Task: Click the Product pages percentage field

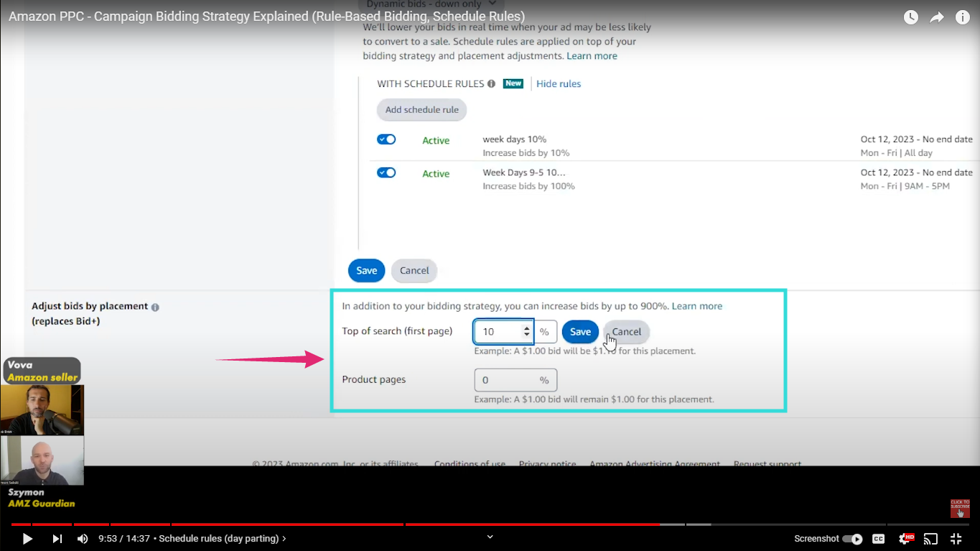Action: [x=515, y=379]
